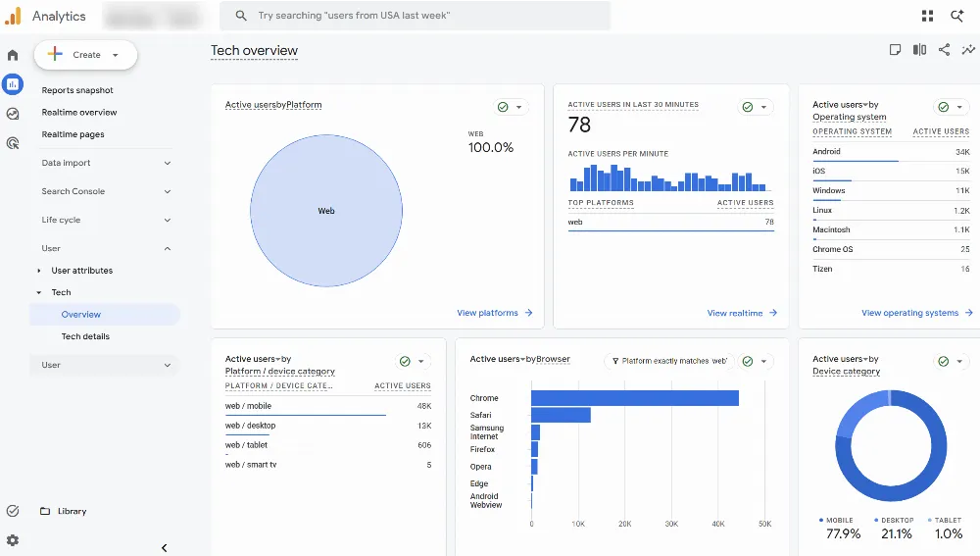Click the compare columns icon
The height and width of the screenshot is (556, 980).
(919, 50)
